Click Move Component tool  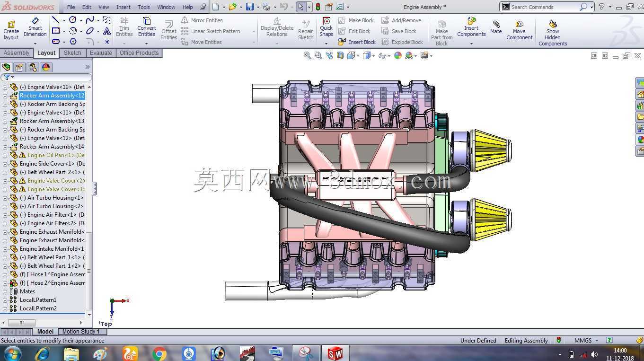[x=519, y=30]
